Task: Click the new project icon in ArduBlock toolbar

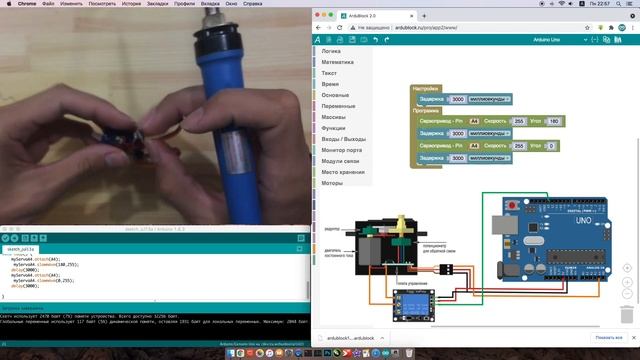Action: 328,40
